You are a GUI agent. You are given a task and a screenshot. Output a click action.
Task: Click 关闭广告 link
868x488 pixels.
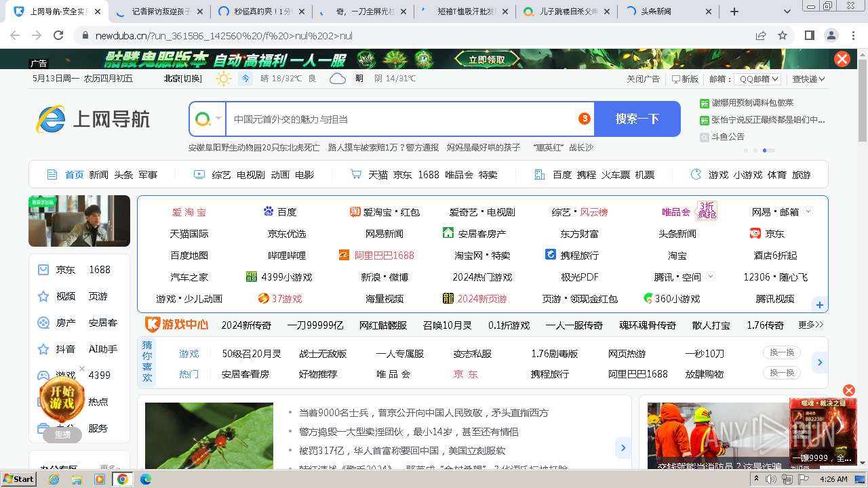point(643,79)
